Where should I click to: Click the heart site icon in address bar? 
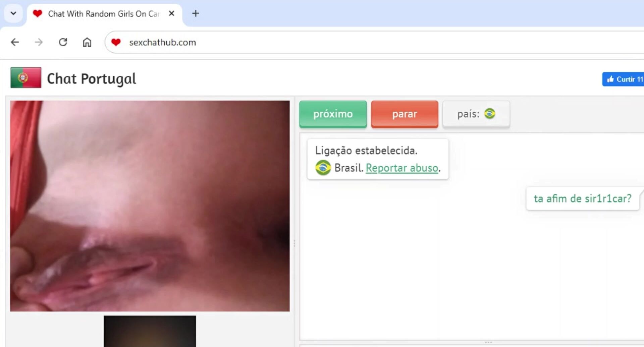[116, 42]
